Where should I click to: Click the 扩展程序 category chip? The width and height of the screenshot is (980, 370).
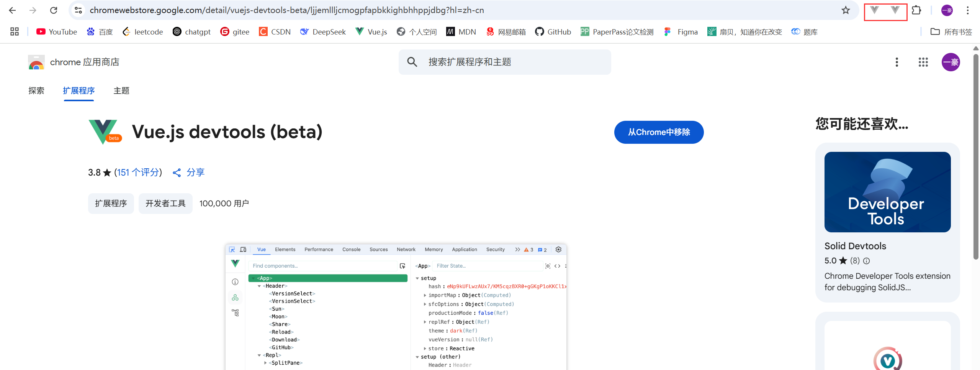(x=111, y=204)
